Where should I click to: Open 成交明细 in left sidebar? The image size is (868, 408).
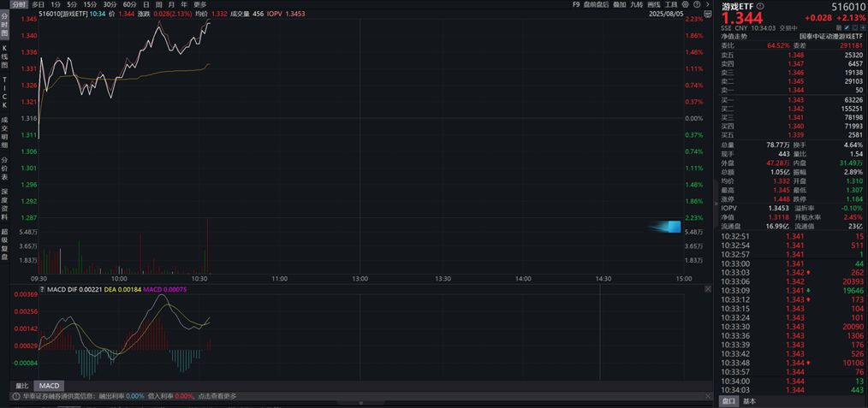(4, 131)
